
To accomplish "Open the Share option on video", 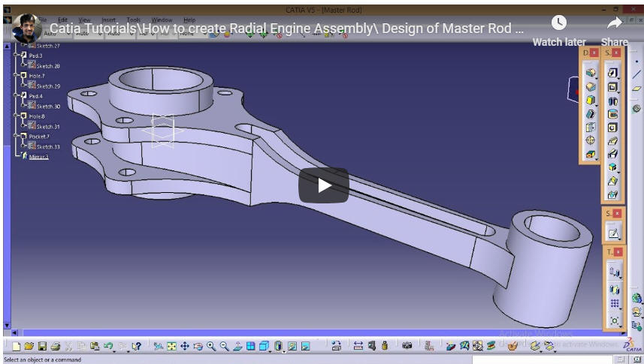I will point(615,30).
